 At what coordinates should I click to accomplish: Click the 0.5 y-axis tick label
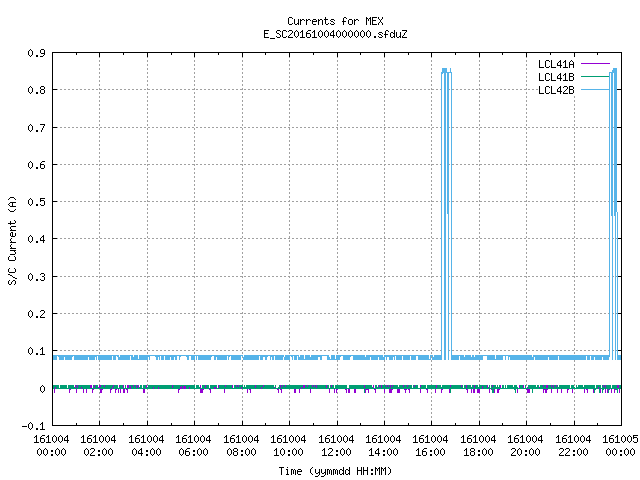(x=36, y=202)
